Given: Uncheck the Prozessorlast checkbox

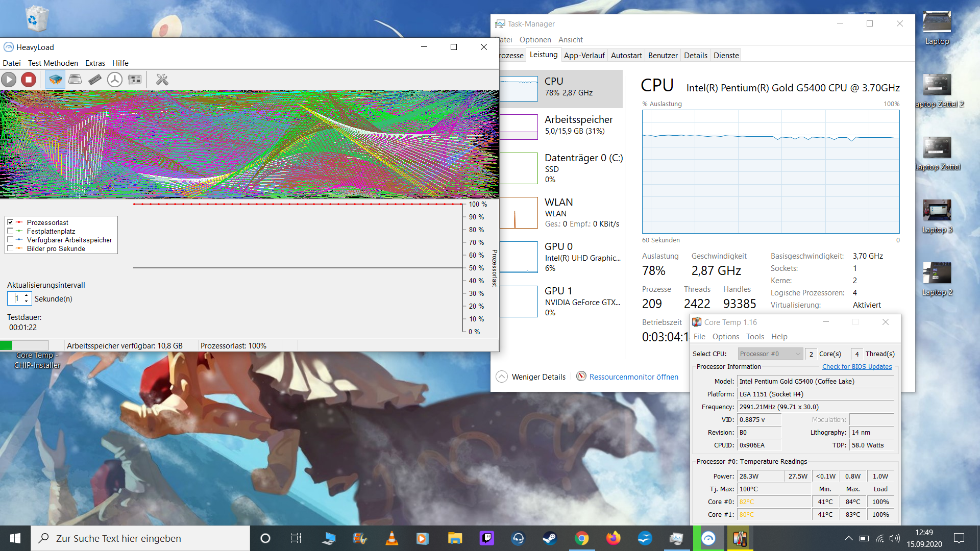Looking at the screenshot, I should click(10, 222).
